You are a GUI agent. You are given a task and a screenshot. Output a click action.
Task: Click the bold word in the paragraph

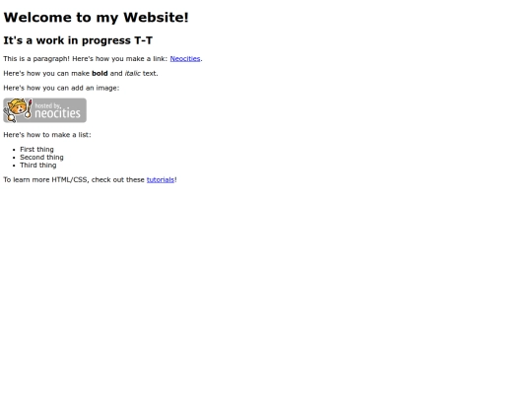(x=100, y=73)
